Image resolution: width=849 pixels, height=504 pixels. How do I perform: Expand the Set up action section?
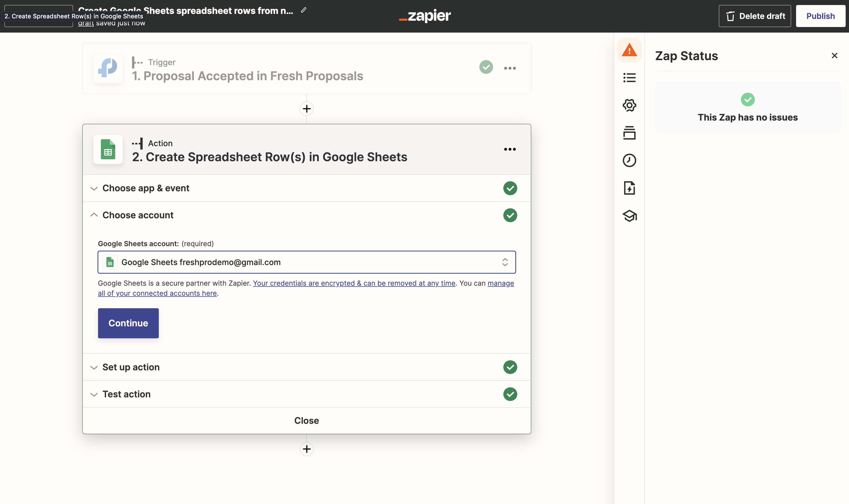131,367
